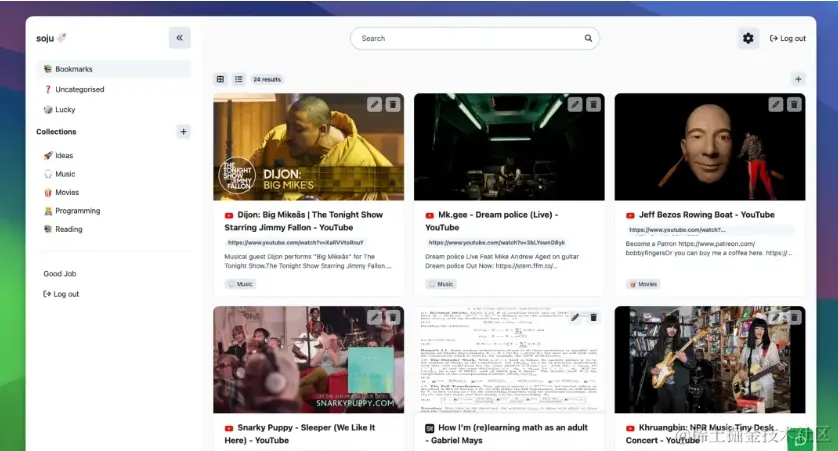
Task: Delete the Dijon Big Mike's bookmark
Action: pos(393,104)
